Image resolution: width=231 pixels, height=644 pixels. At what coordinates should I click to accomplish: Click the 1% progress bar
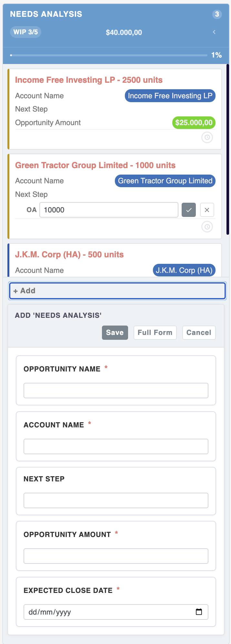coord(108,55)
